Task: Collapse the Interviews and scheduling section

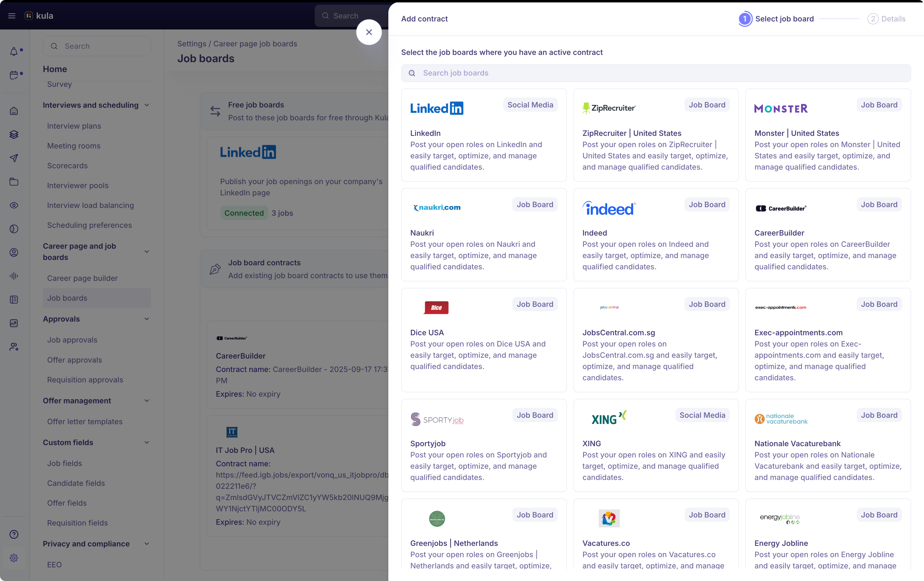Action: pyautogui.click(x=147, y=105)
